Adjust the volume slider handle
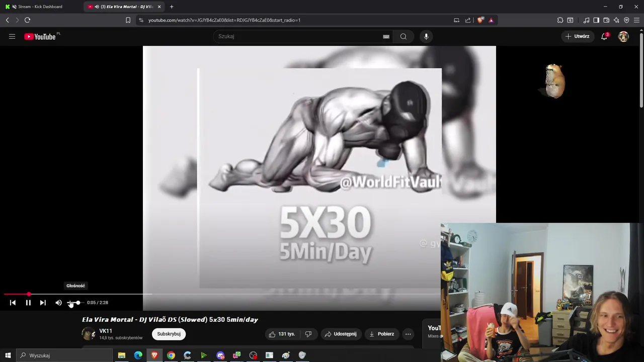 click(x=78, y=303)
